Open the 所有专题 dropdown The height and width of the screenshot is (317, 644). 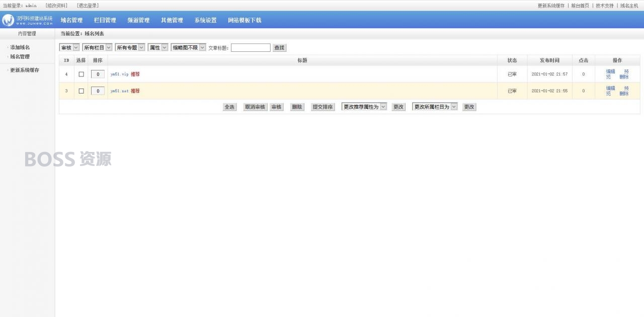(130, 47)
